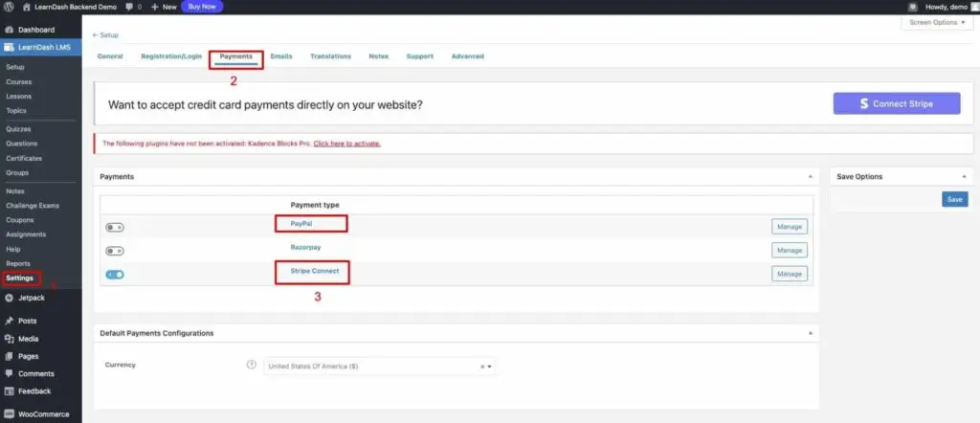Enable the Razorpay payment toggle

coord(115,251)
